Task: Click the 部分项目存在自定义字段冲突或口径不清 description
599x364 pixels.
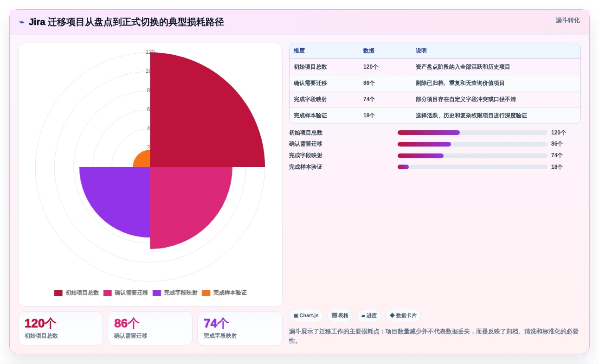Action: pyautogui.click(x=466, y=100)
